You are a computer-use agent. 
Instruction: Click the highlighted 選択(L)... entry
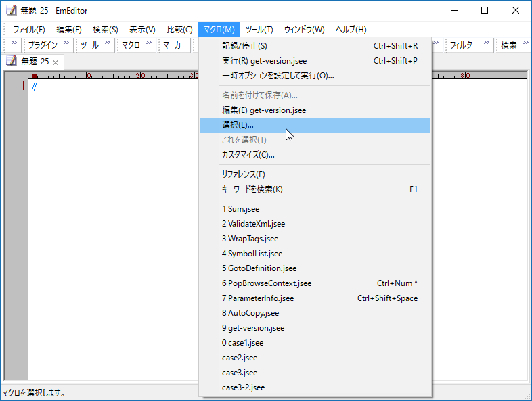(315, 125)
